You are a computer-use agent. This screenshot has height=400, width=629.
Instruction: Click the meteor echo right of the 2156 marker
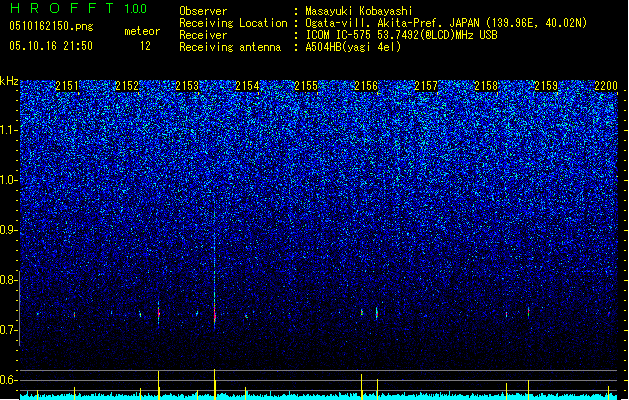[377, 313]
